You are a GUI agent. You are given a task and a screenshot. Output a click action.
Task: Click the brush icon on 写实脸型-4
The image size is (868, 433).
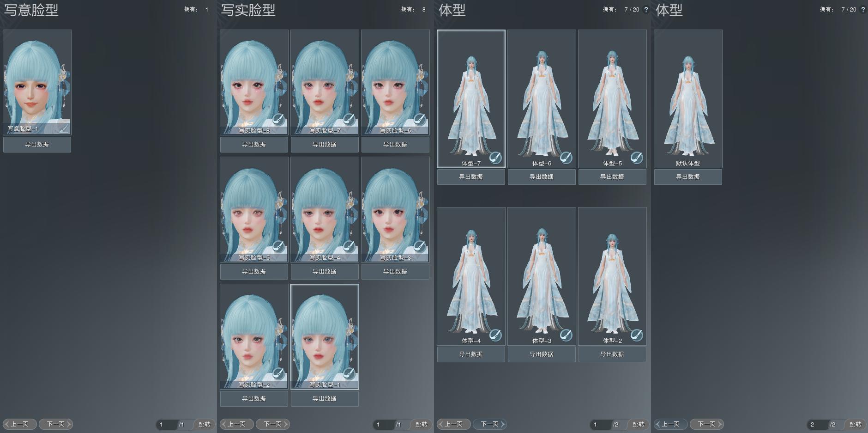click(x=349, y=247)
